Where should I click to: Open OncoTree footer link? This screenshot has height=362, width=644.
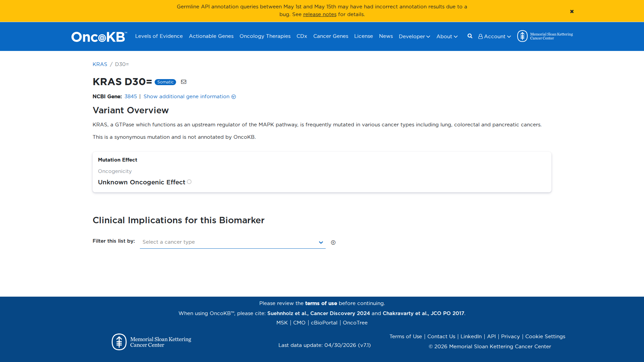[x=355, y=323]
